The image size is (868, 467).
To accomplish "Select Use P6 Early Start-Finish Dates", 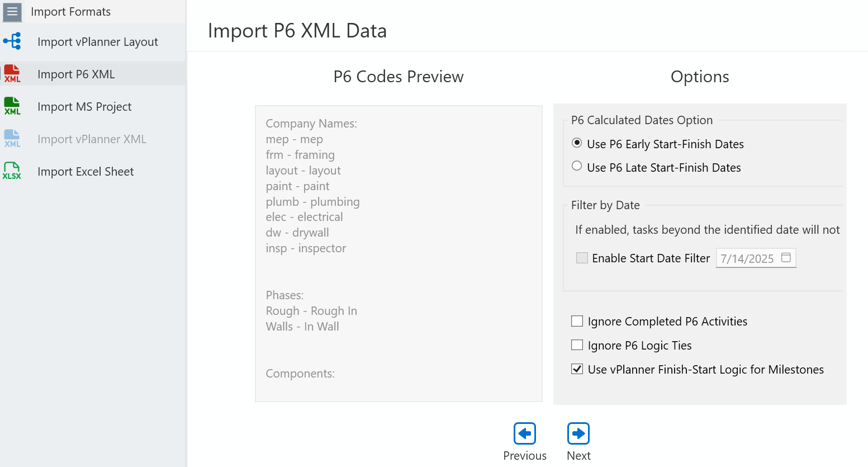I will [x=576, y=143].
